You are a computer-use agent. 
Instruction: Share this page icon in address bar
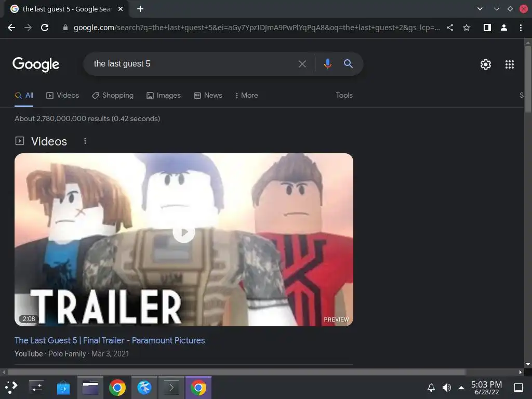[x=450, y=28]
